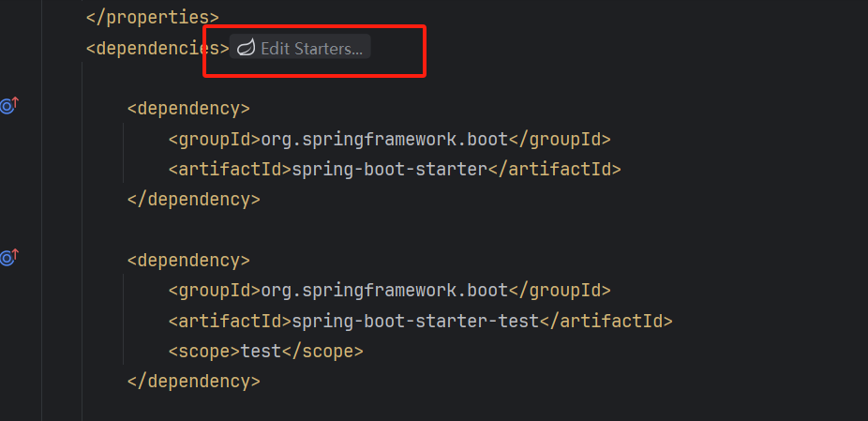Screen dimensions: 868x421
Task: Click the first opening dependency tag
Action: 187,108
